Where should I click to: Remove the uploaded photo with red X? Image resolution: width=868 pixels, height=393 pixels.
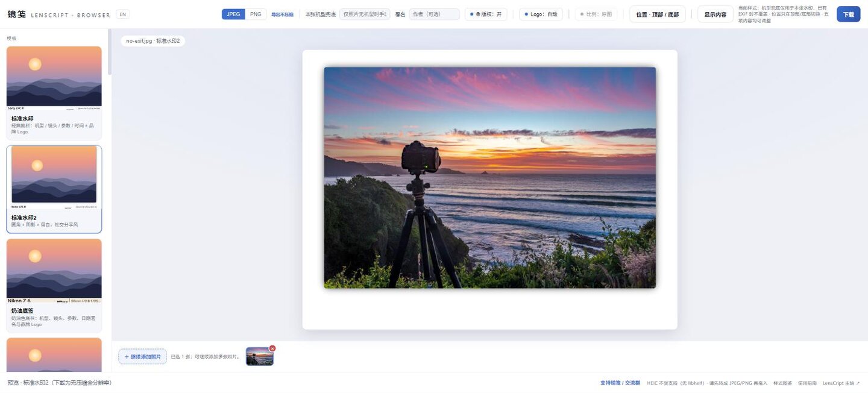click(x=272, y=348)
